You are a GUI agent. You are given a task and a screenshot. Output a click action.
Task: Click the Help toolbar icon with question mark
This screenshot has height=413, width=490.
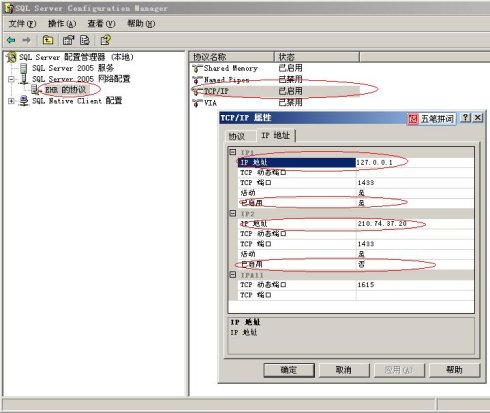(x=106, y=40)
